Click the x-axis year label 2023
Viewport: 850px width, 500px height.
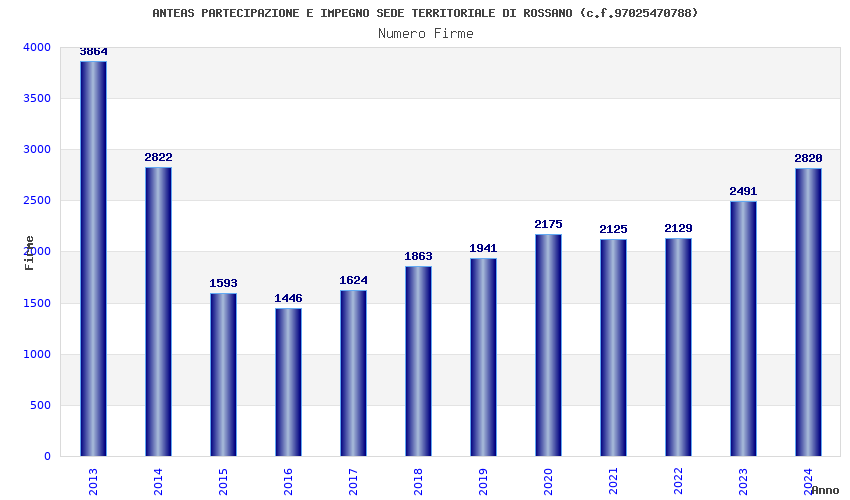(743, 482)
